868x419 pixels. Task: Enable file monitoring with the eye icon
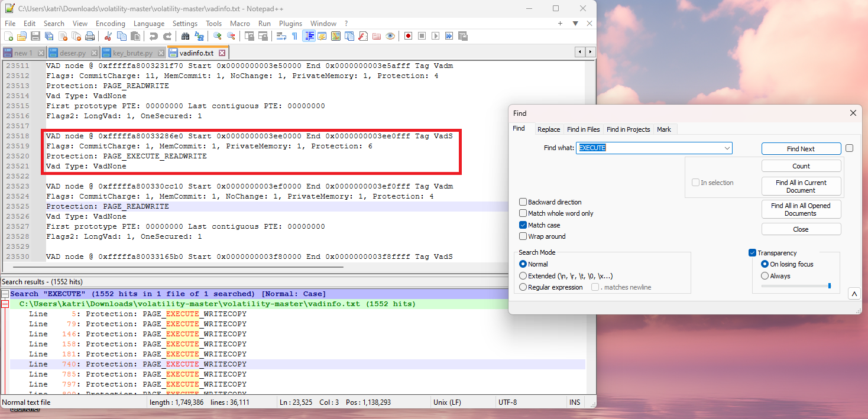390,36
